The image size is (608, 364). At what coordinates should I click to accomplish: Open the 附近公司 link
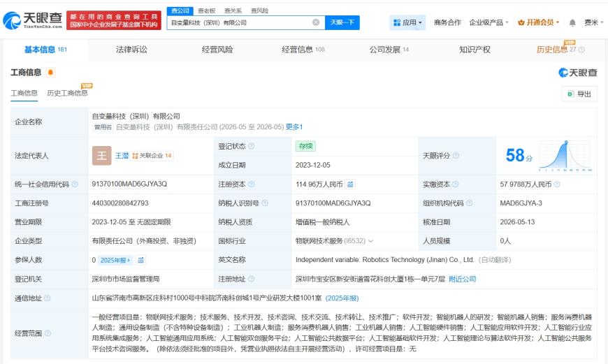click(x=462, y=279)
